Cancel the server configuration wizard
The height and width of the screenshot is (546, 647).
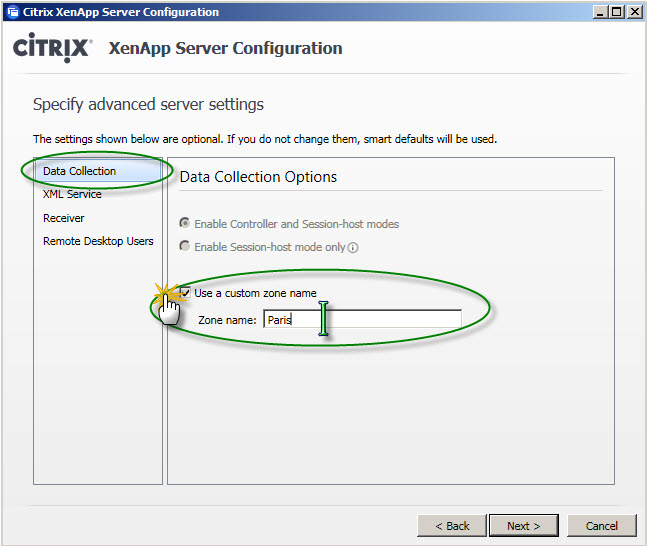[602, 526]
